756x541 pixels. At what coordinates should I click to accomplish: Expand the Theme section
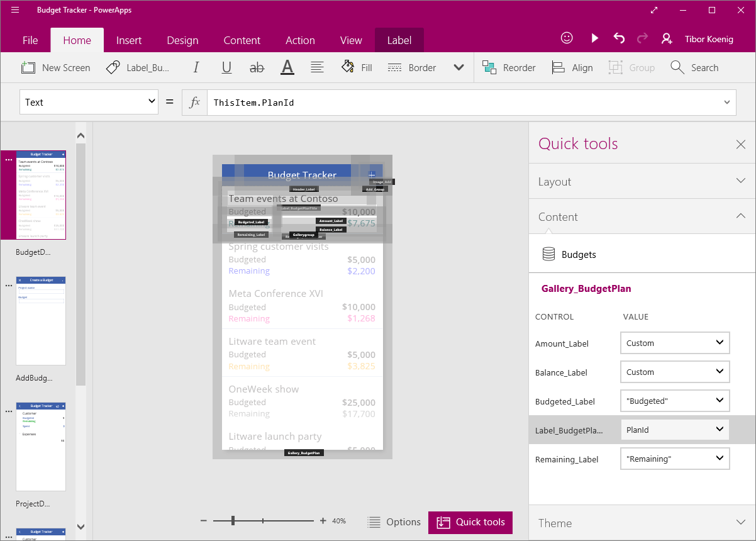642,523
